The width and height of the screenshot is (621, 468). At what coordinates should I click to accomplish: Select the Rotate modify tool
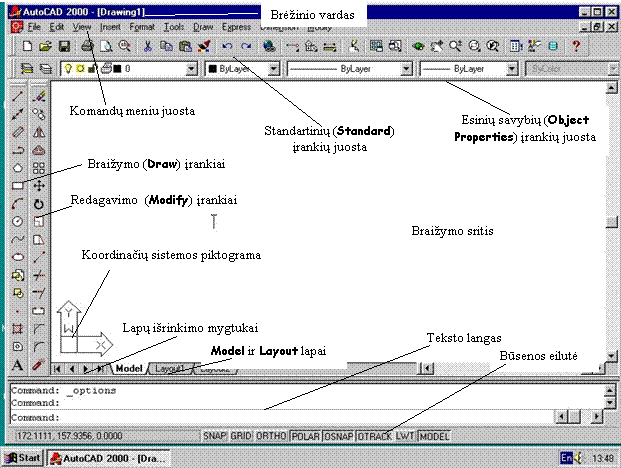pyautogui.click(x=39, y=204)
